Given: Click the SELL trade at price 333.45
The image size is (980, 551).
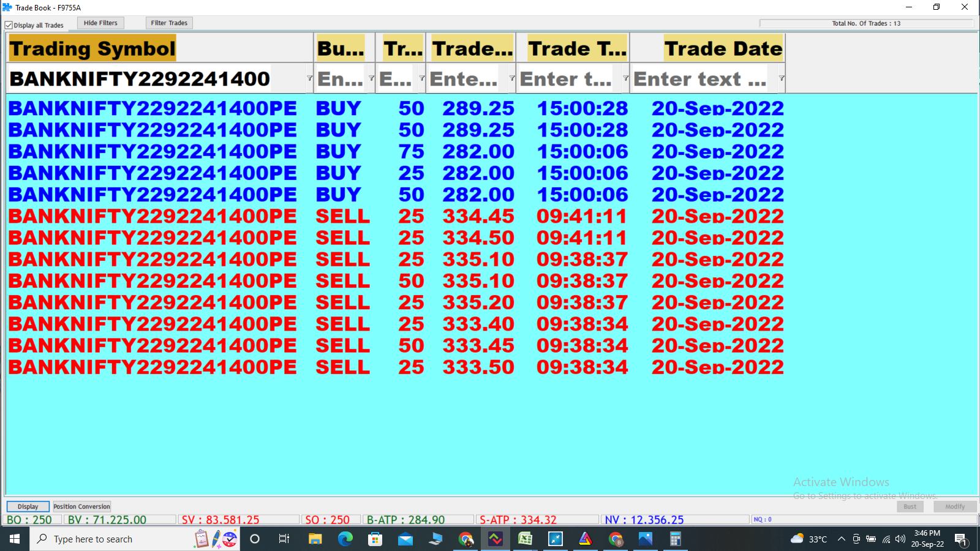Looking at the screenshot, I should point(396,346).
